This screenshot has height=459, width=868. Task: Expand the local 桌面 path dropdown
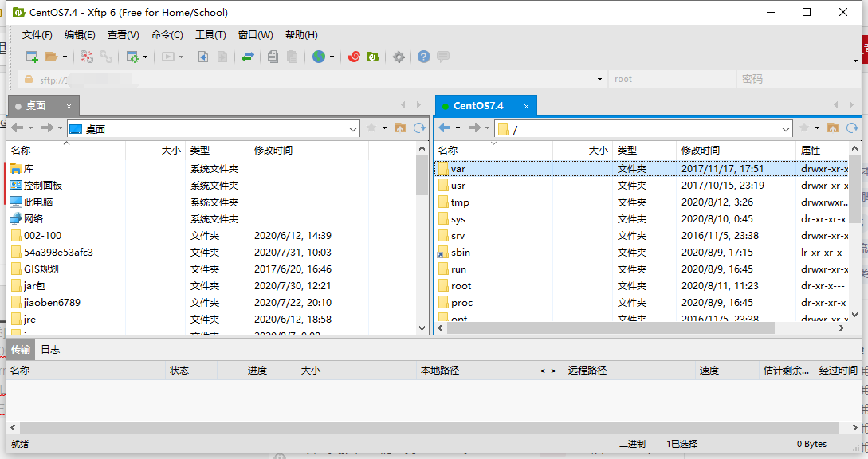click(352, 130)
